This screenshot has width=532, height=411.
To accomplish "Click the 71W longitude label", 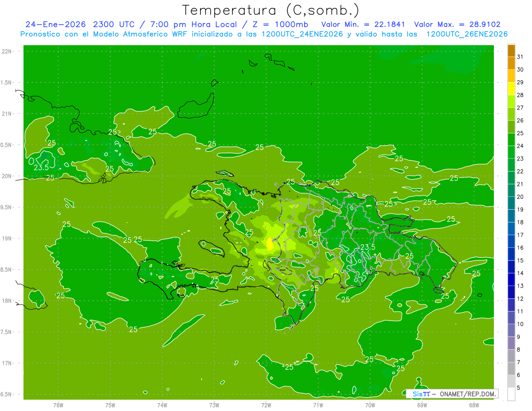I will coord(318,405).
